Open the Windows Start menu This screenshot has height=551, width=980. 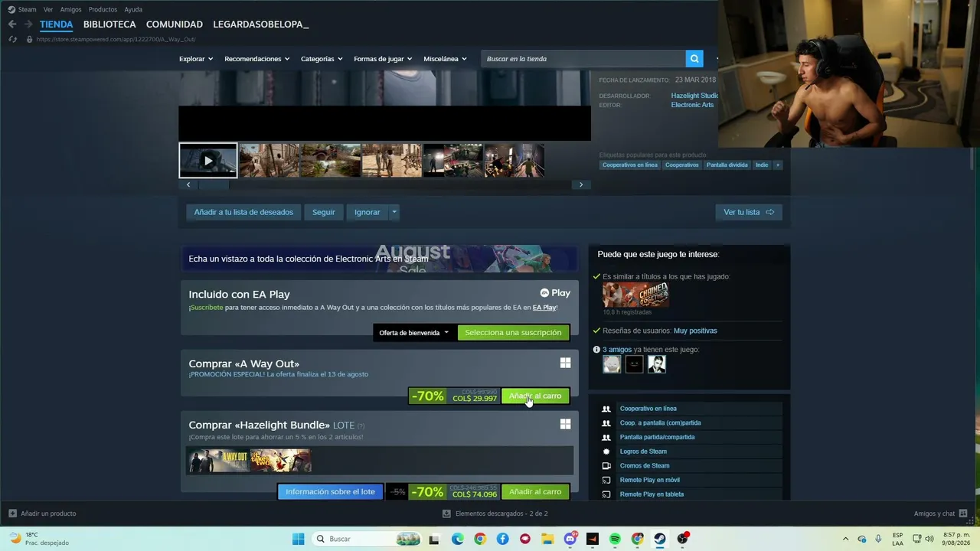point(298,539)
